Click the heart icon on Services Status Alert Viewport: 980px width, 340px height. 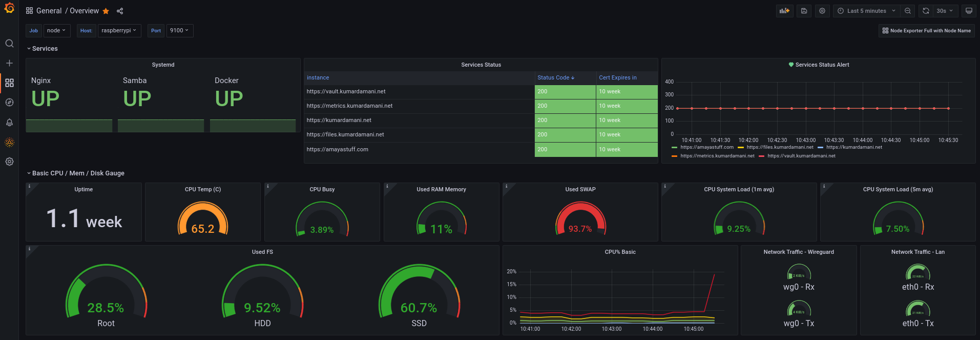click(x=791, y=65)
